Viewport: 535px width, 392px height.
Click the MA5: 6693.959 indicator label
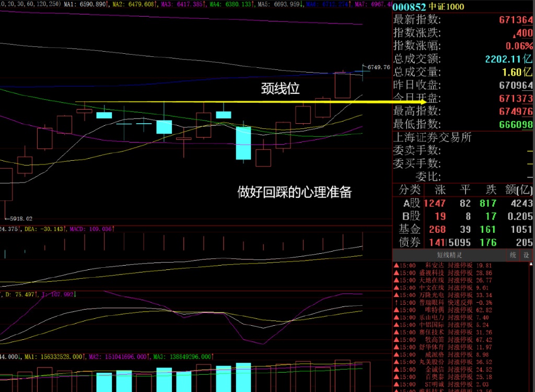281,4
